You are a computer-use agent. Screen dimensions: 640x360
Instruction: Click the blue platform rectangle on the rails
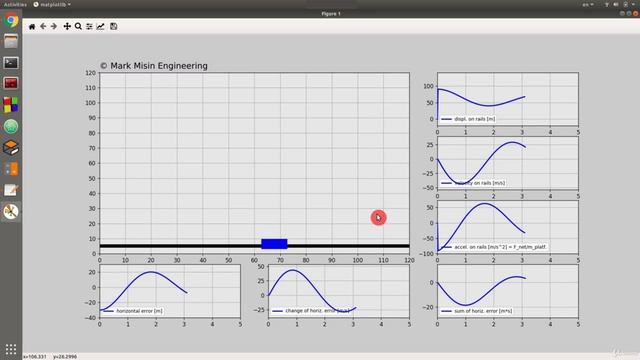274,244
